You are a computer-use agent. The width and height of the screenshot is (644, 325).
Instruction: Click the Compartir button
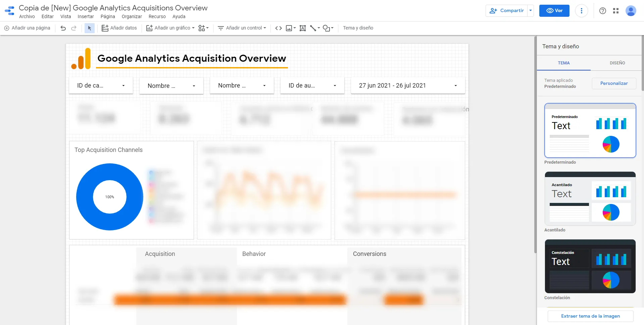(507, 11)
